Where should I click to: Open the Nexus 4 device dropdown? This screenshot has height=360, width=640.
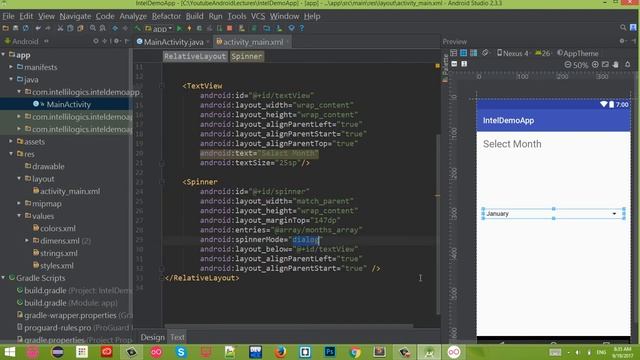tap(513, 53)
